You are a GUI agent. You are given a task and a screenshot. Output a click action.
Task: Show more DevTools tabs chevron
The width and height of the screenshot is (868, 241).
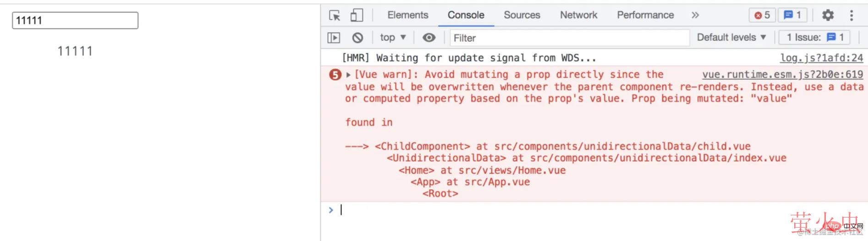tap(695, 15)
